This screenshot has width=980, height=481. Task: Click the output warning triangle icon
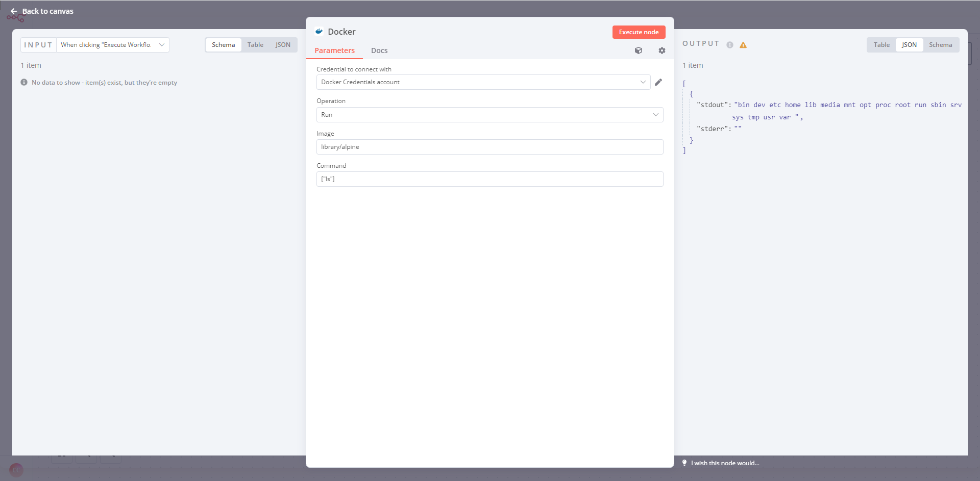(743, 45)
